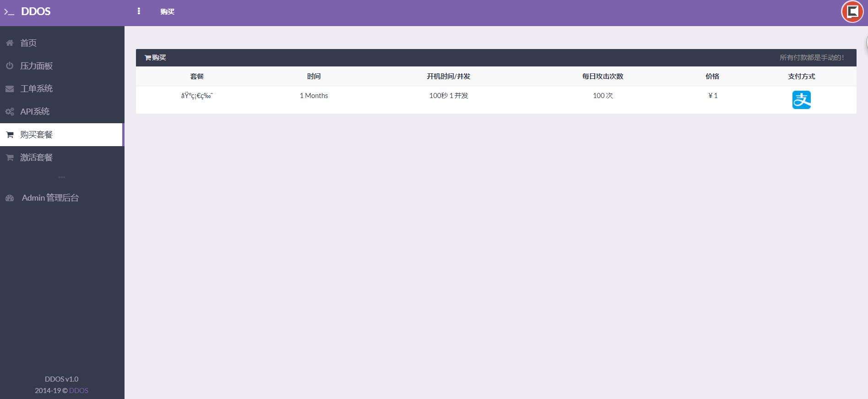Click the "1 Months" cell
This screenshot has width=868, height=399.
coord(314,96)
